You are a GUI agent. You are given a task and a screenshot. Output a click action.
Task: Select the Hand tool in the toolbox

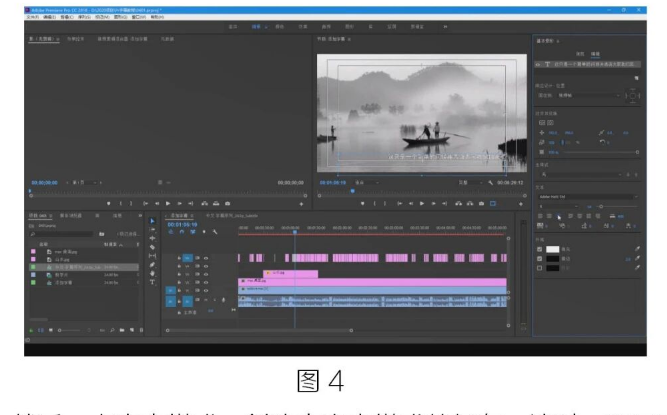pyautogui.click(x=152, y=274)
